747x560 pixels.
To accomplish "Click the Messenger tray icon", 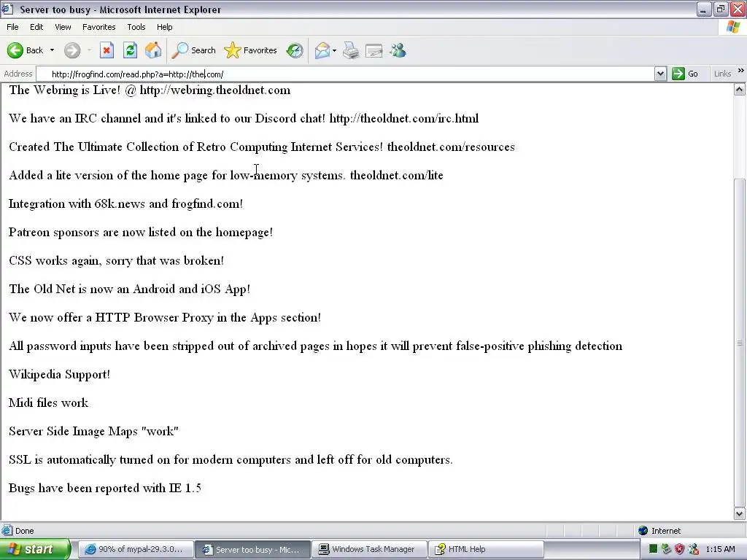I will [x=693, y=549].
